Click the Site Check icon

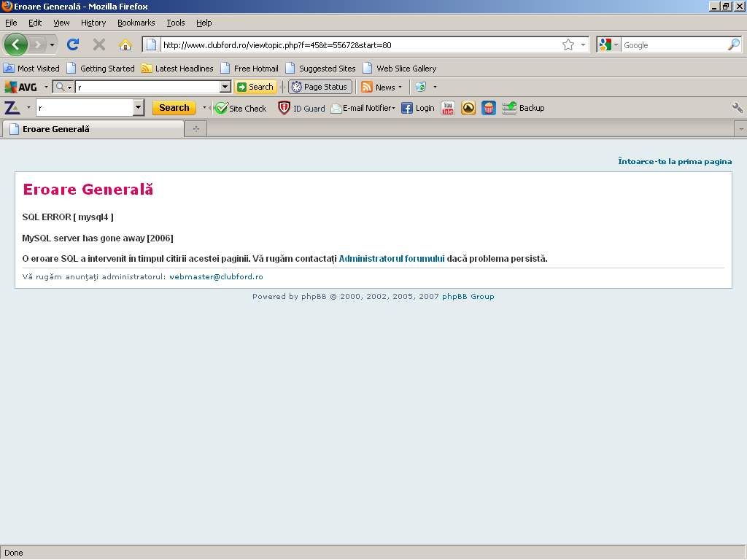click(x=222, y=108)
